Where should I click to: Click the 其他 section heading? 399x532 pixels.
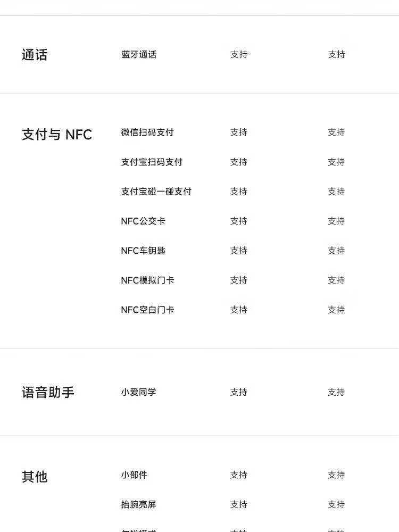35,477
